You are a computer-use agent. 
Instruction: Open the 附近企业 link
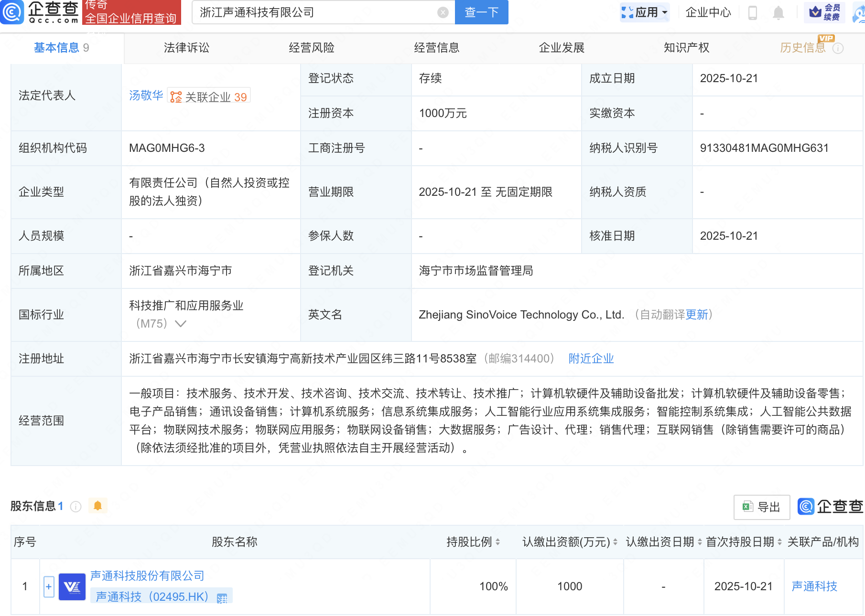591,359
